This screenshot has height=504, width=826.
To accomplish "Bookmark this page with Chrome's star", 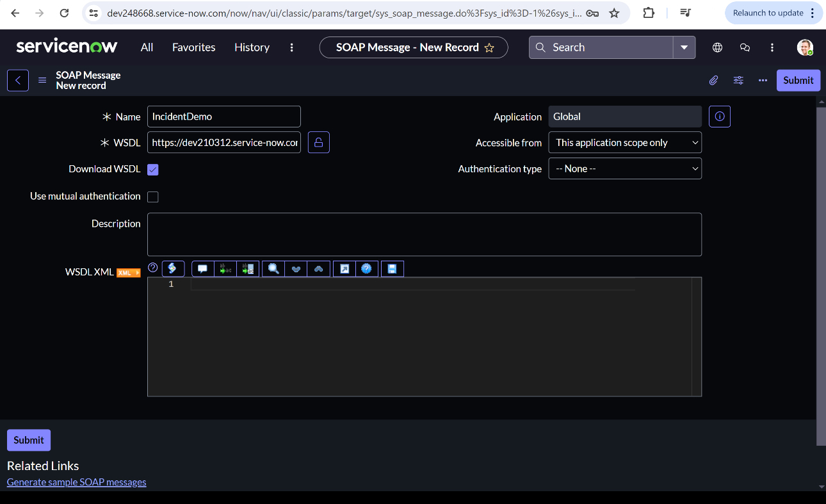I will coord(614,13).
